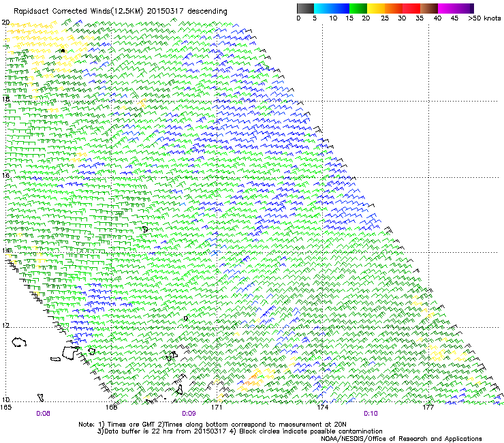Click the dark purple 45–50 knots legend segment

pyautogui.click(x=464, y=8)
